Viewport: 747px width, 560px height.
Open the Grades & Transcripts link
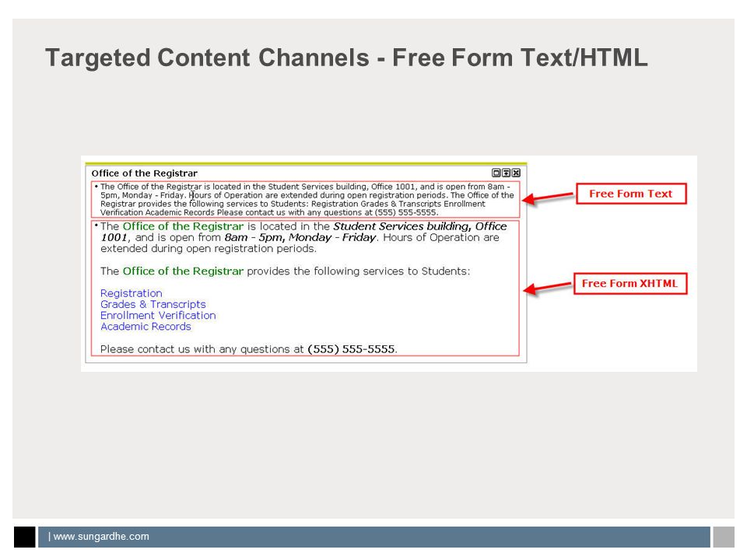(x=153, y=304)
